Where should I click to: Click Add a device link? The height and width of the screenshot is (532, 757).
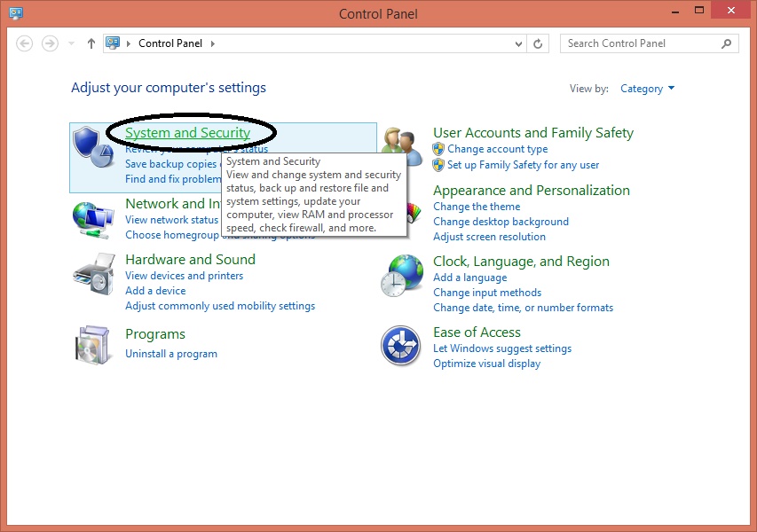tap(155, 291)
